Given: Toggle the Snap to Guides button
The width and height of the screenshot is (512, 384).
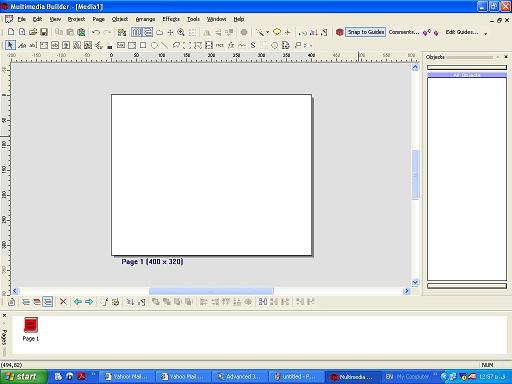Looking at the screenshot, I should pos(365,32).
